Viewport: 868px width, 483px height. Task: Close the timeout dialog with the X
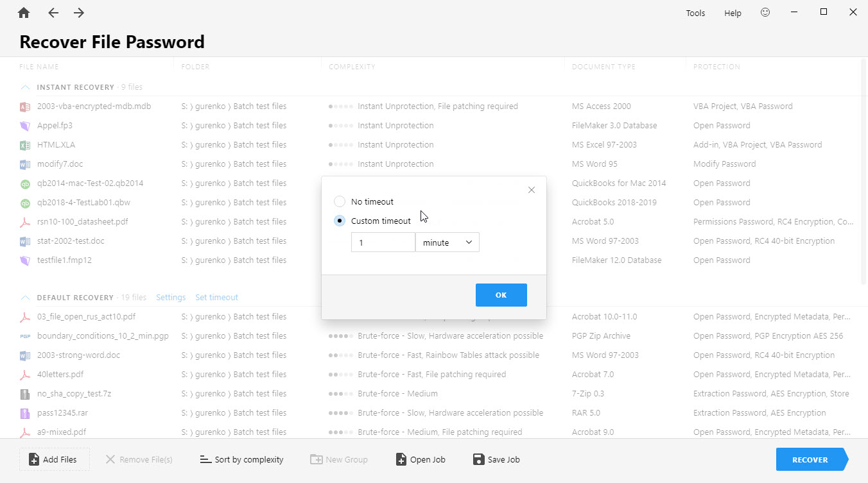click(x=531, y=190)
